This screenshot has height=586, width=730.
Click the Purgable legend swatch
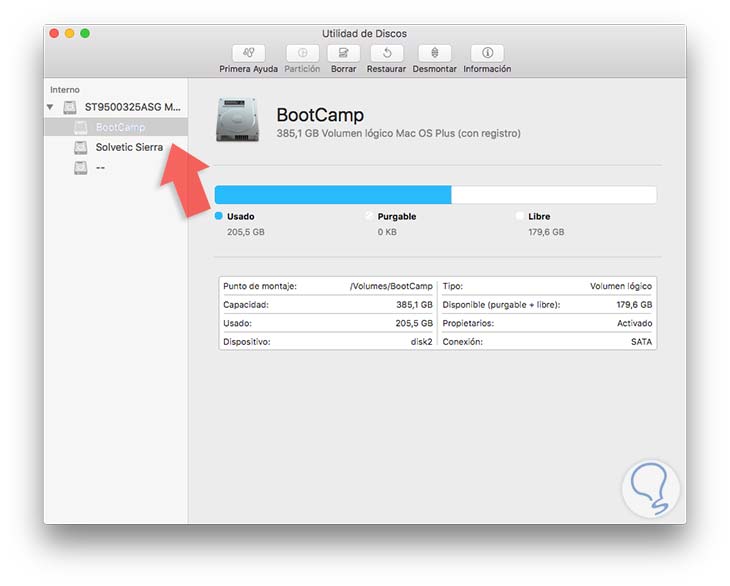[369, 216]
